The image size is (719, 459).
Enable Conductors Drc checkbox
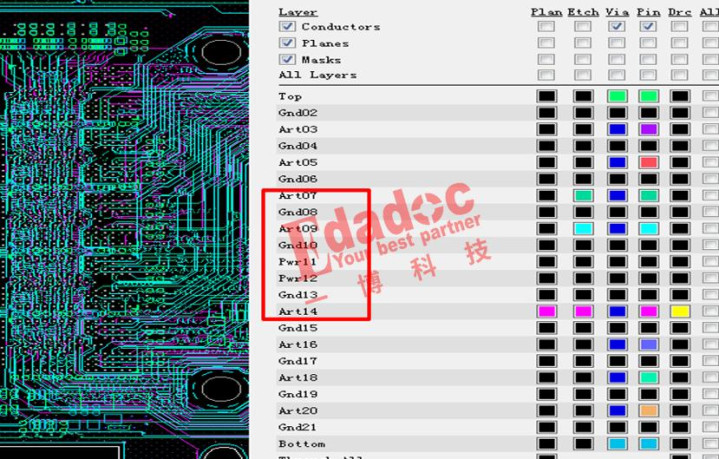680,26
